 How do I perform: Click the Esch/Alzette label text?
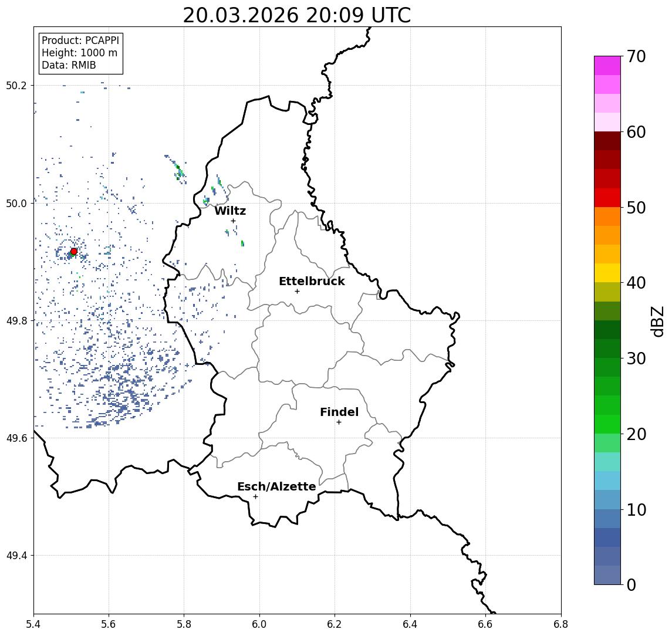276,486
